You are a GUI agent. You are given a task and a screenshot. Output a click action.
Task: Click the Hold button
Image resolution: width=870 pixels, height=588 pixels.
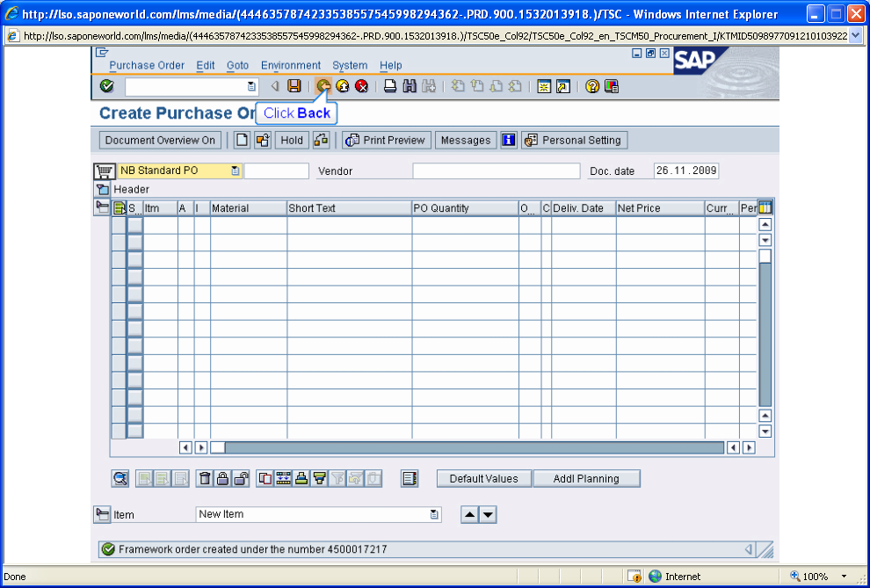[292, 141]
